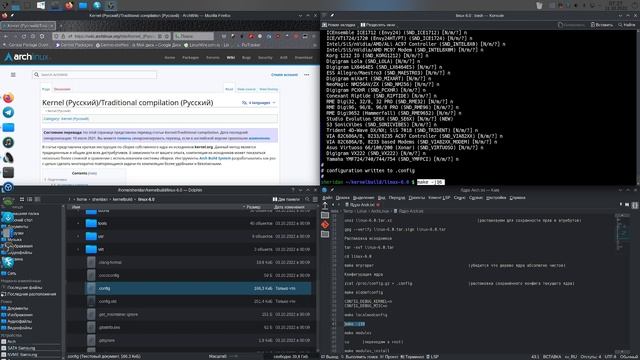Screen dimensions: 640x360
Task: Open the Forums link in Arch header
Action: point(213,58)
